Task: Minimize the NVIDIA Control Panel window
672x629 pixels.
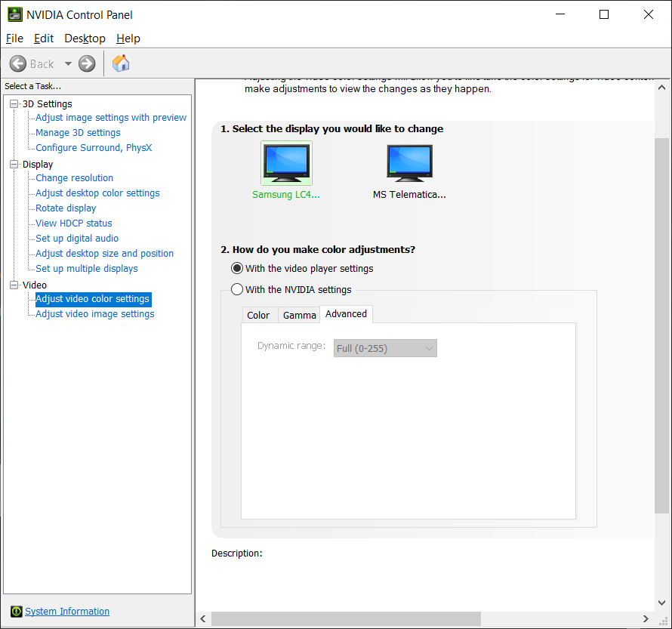Action: pyautogui.click(x=560, y=14)
